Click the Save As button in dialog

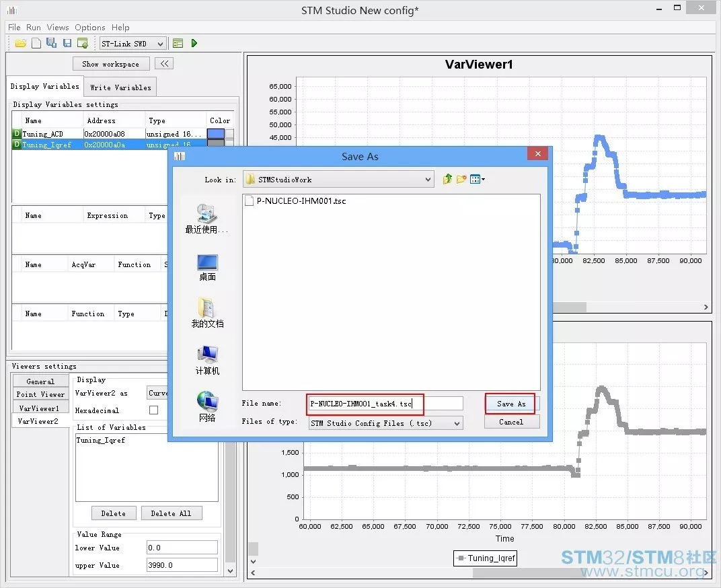(511, 404)
